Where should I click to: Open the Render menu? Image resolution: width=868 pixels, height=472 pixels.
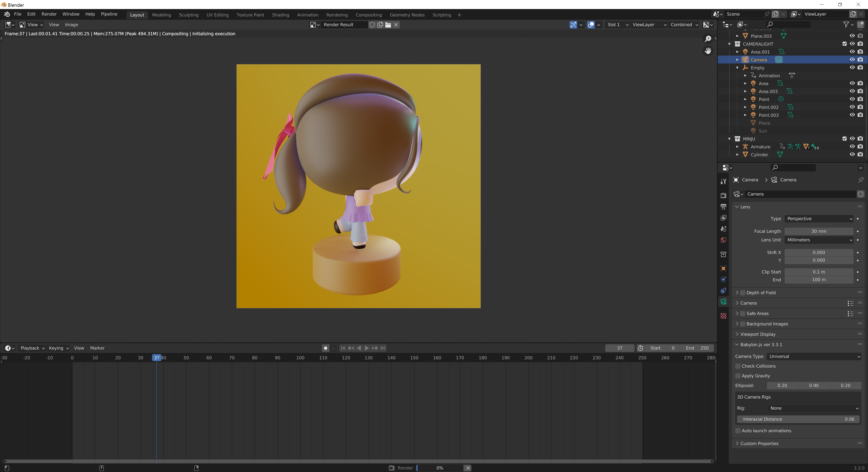point(49,14)
